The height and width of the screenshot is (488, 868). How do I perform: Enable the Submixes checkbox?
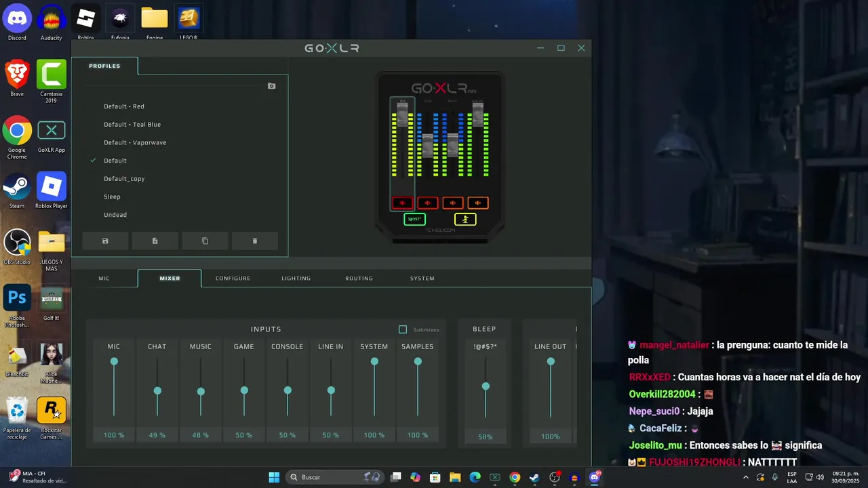[x=403, y=329]
